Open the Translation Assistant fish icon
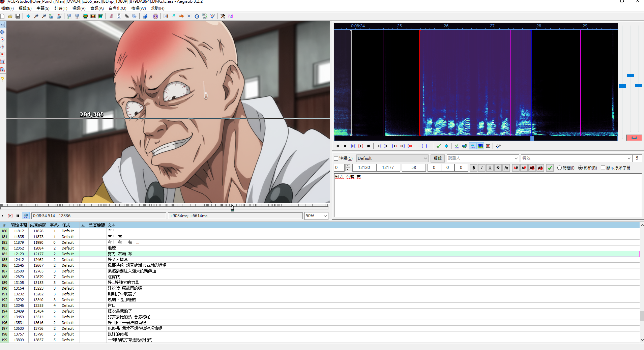This screenshot has height=350, width=644. pyautogui.click(x=181, y=16)
